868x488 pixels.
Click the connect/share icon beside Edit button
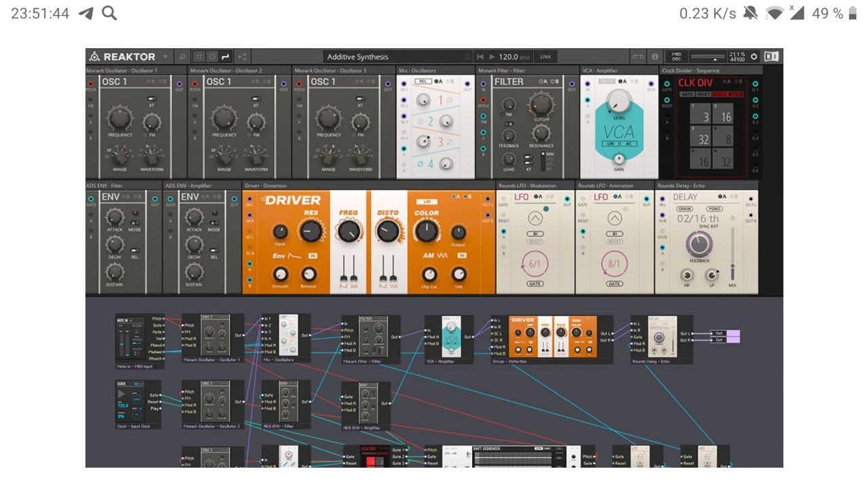(x=243, y=57)
